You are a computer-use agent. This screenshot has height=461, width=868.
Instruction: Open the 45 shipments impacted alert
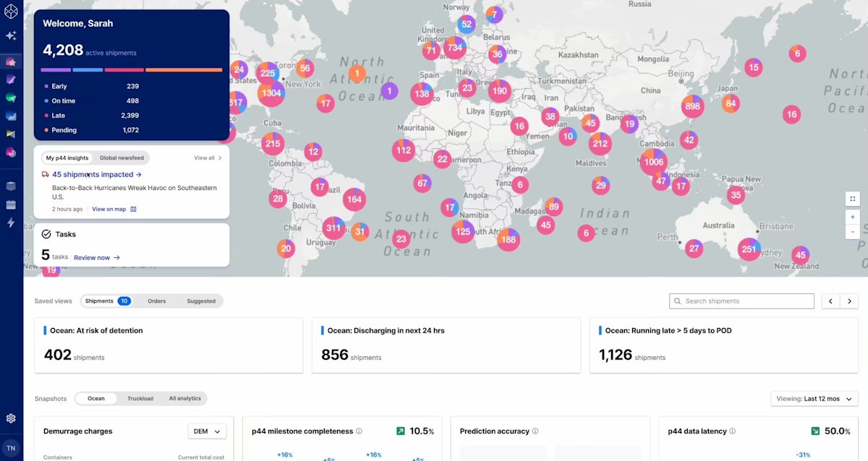coord(91,174)
